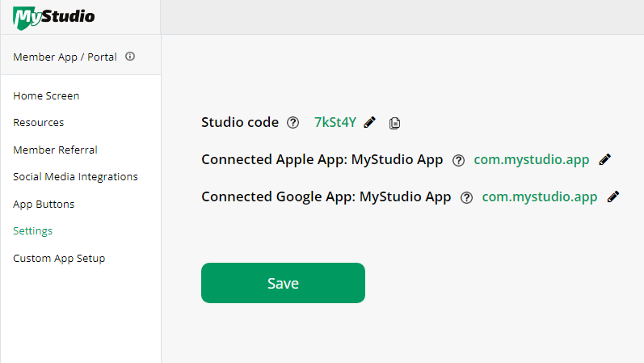Edit the Connected Google App package ID
Screen dimensions: 644x363
coord(613,197)
